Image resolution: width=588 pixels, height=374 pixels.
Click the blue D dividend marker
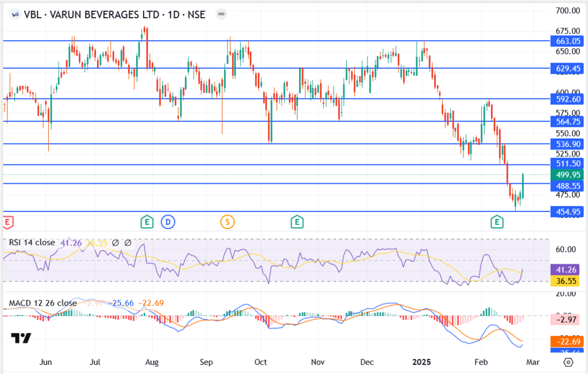(168, 221)
